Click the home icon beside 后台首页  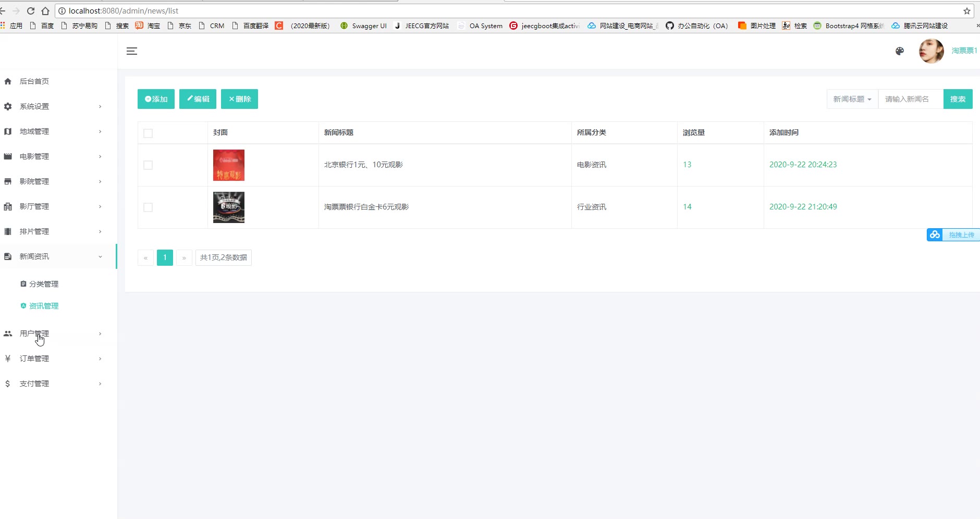click(8, 81)
